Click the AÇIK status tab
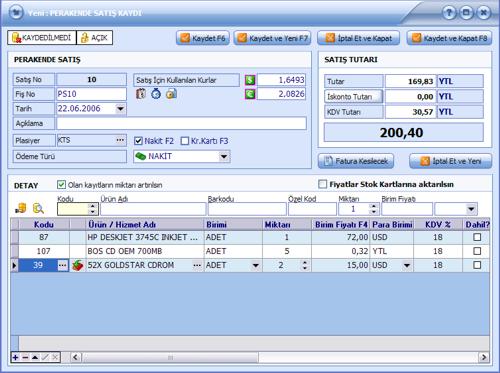 [95, 38]
